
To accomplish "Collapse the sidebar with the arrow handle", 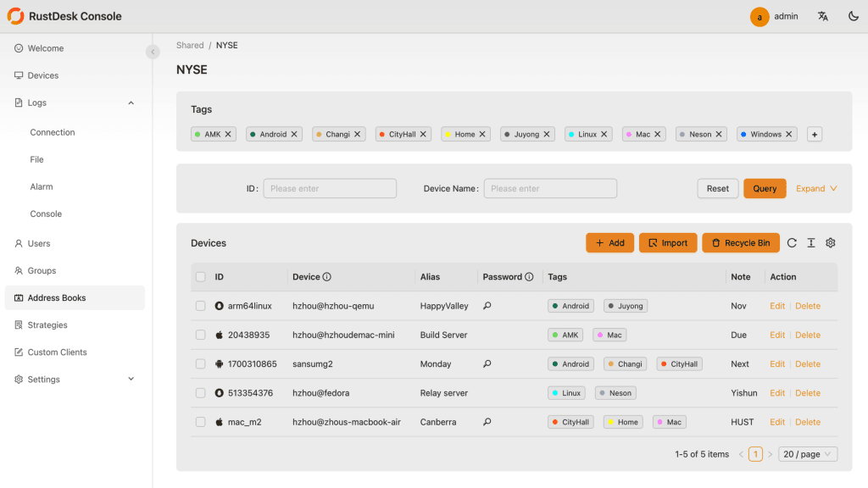I will click(x=153, y=52).
